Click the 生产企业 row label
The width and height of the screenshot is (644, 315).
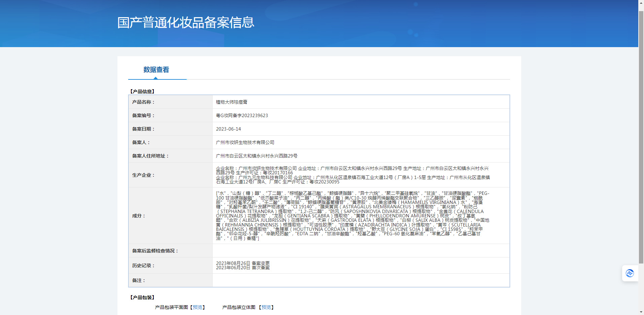[143, 175]
